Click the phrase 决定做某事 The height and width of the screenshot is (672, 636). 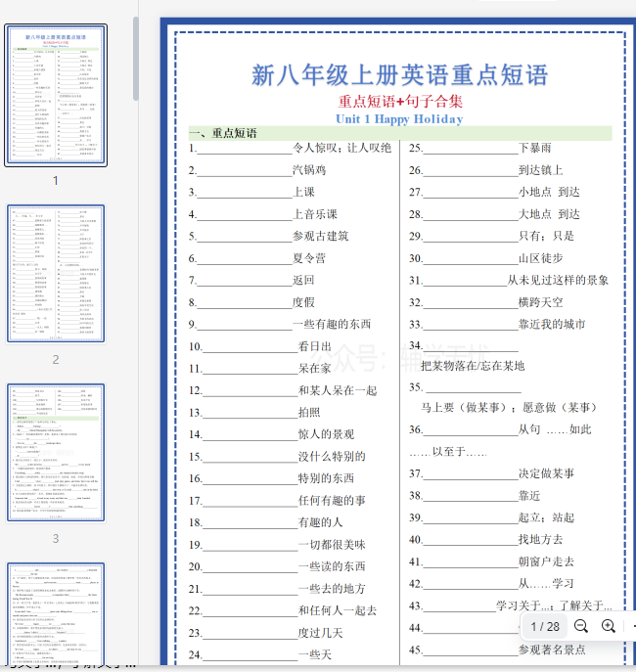(546, 473)
